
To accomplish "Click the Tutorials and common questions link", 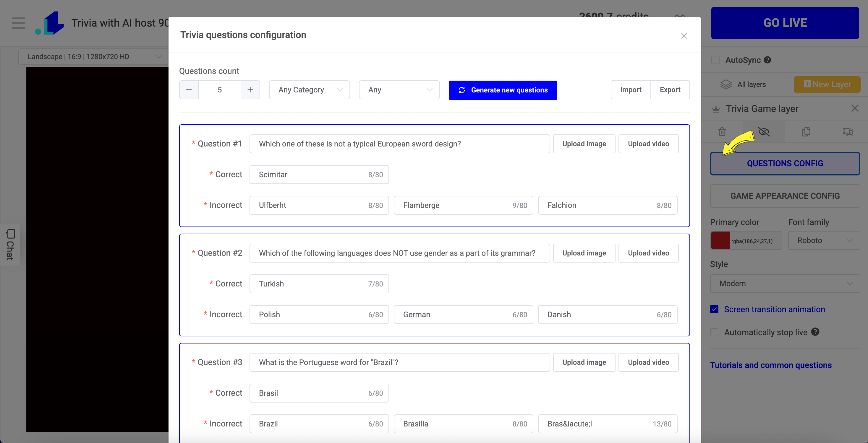I will [771, 364].
